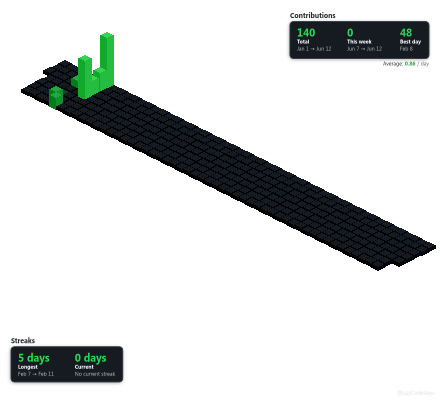Click the tallest green contribution bar
The image size is (440, 400).
pos(107,60)
